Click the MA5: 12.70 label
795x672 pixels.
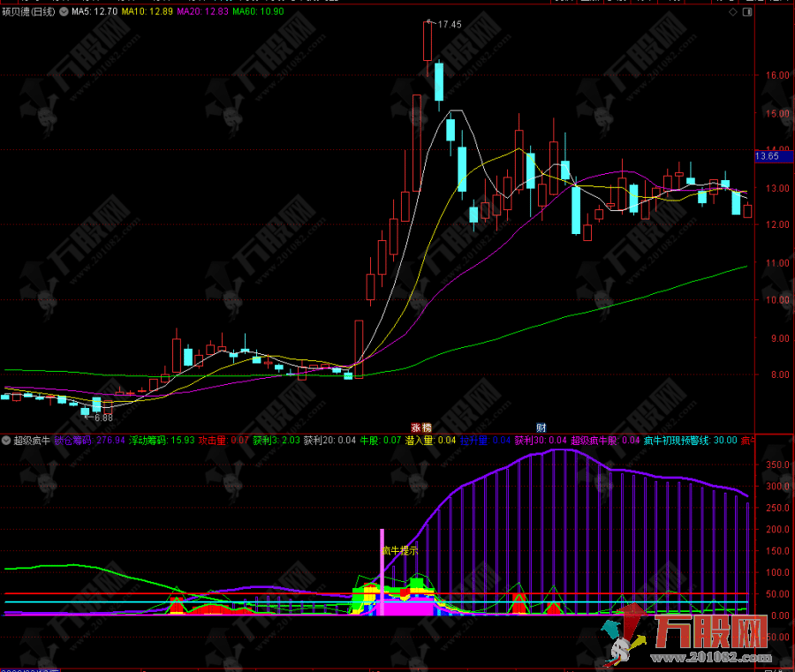tap(95, 11)
